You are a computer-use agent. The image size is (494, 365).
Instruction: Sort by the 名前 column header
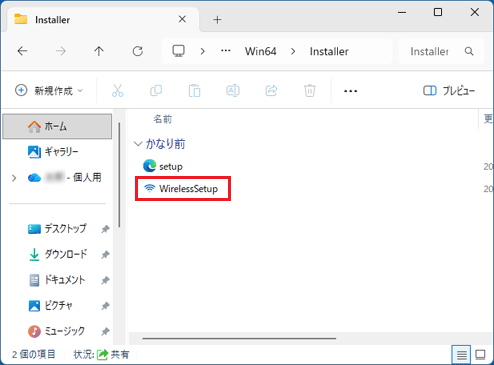162,119
